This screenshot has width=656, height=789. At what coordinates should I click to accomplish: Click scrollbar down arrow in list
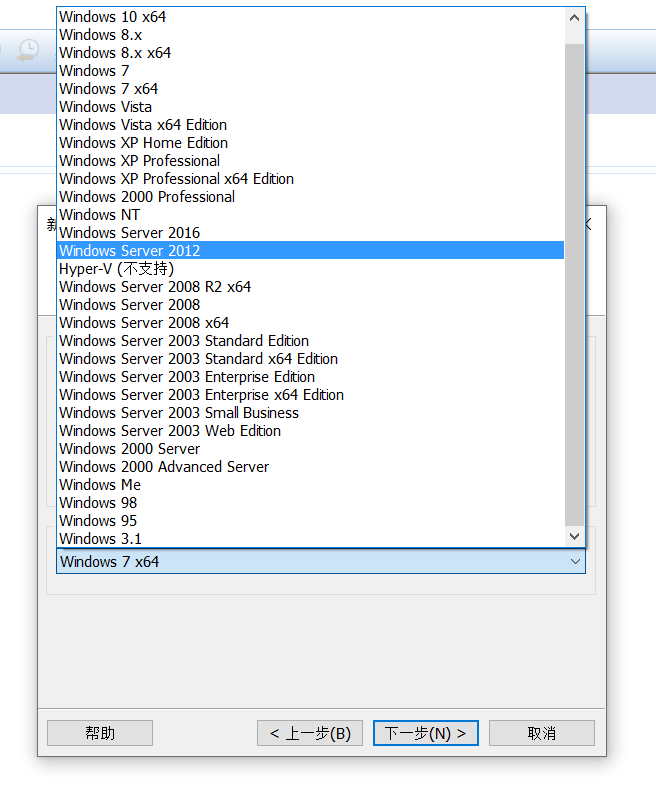[575, 536]
